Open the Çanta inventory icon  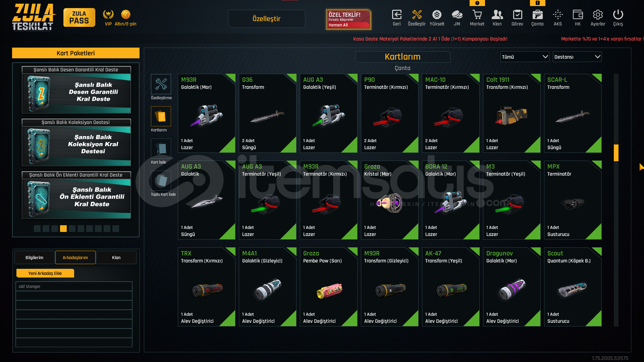537,15
